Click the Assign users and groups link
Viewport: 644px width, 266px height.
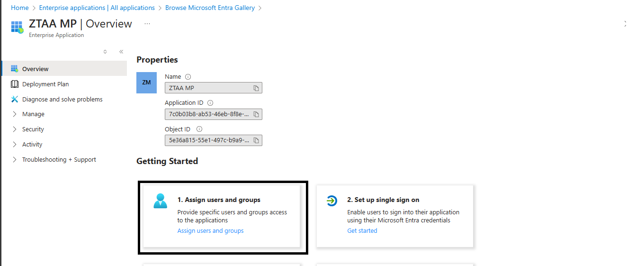click(x=210, y=231)
